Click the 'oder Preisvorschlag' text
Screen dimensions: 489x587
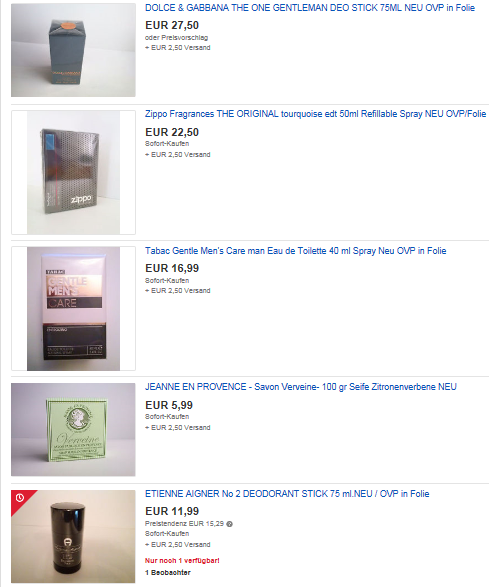point(176,37)
